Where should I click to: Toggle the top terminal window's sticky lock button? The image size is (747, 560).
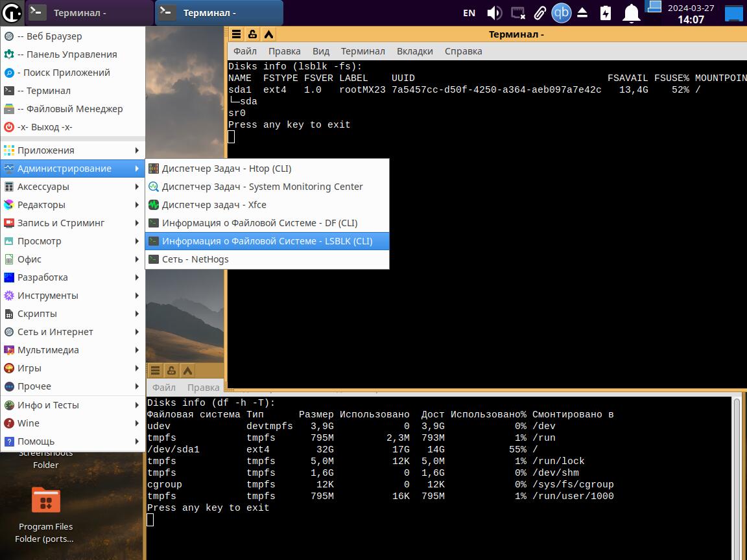252,34
